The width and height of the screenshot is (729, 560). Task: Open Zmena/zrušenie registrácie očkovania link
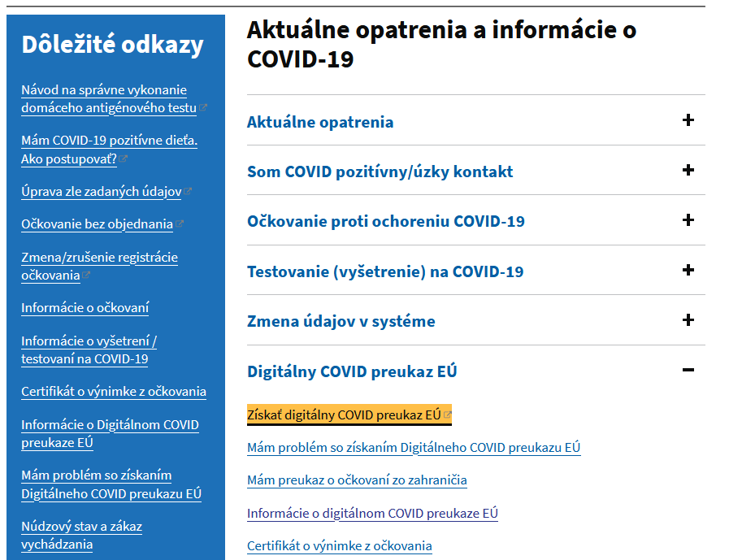[x=99, y=266]
